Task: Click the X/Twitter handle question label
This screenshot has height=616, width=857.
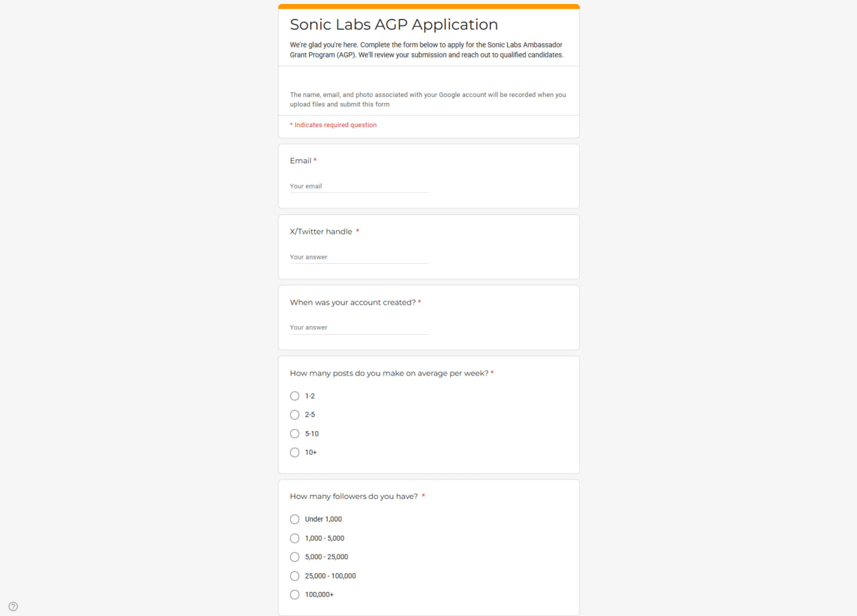Action: pos(321,232)
